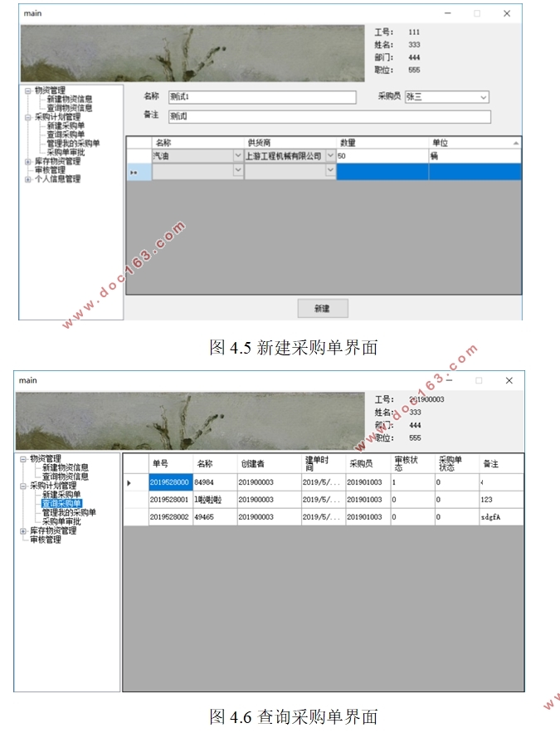Click the 建单时间 column header
Viewport: 560px width, 733px height.
pos(324,464)
